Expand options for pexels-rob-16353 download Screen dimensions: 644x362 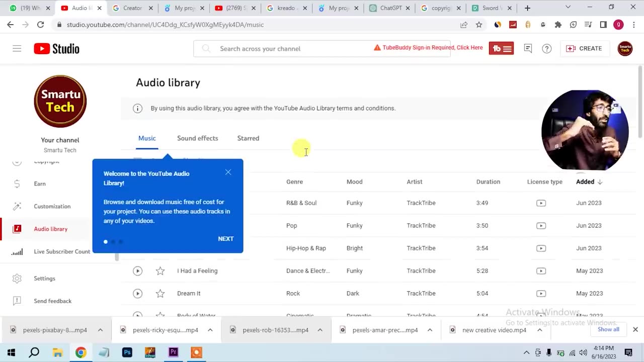pos(320,330)
